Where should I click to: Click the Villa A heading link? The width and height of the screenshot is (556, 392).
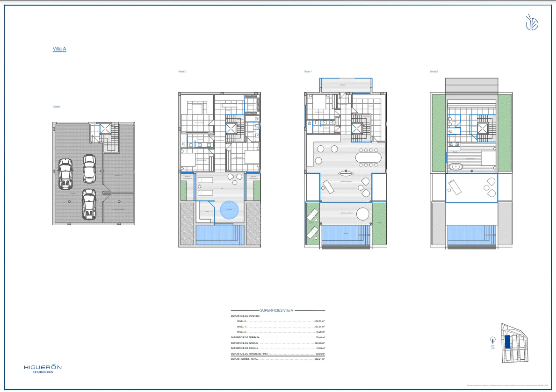point(59,49)
